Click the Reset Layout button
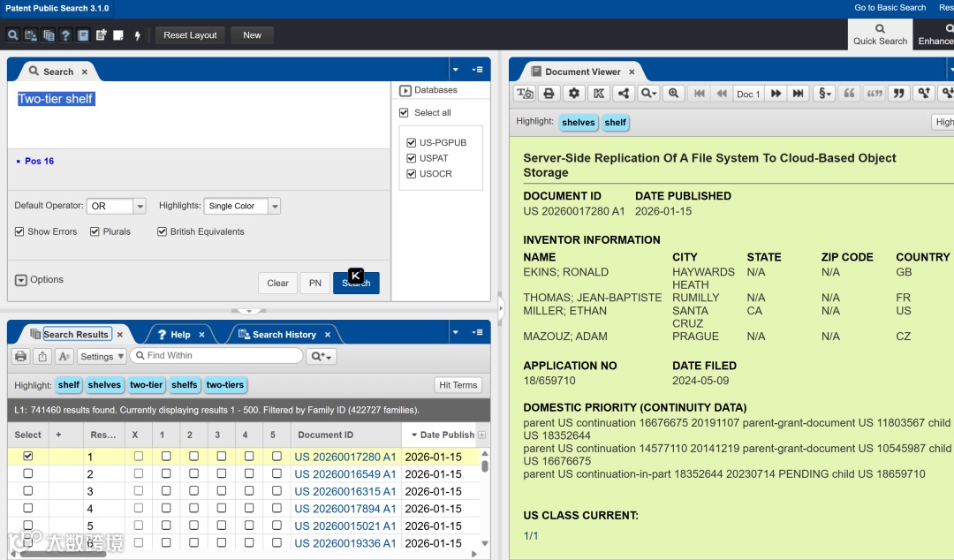 tap(190, 35)
